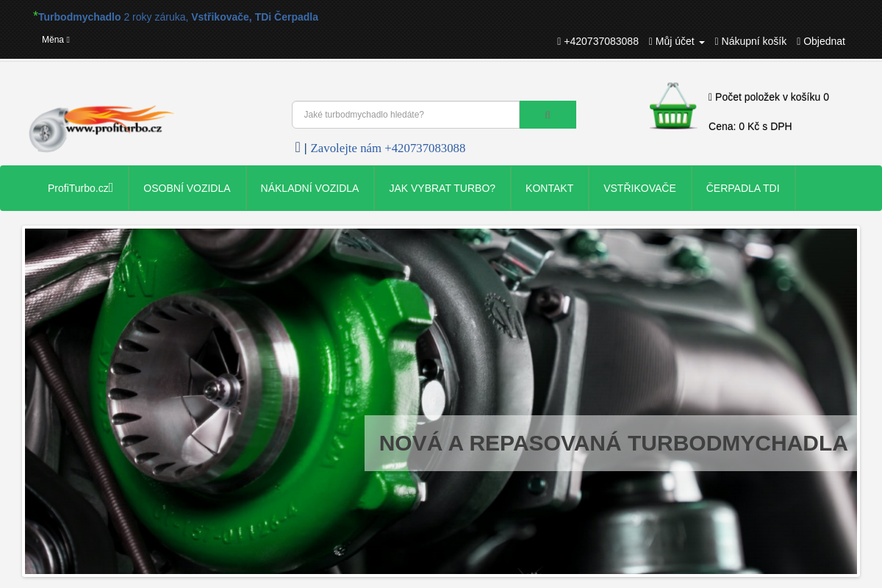
Task: Click the phone handset icon before Zavolejte nám
Action: tap(298, 148)
